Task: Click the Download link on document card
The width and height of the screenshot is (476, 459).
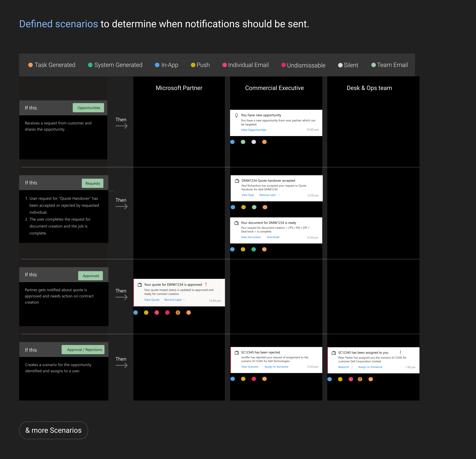Action: coord(273,237)
